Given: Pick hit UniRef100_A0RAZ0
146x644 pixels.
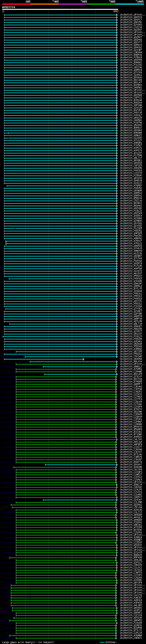Looking at the screenshot, I should (131, 437).
